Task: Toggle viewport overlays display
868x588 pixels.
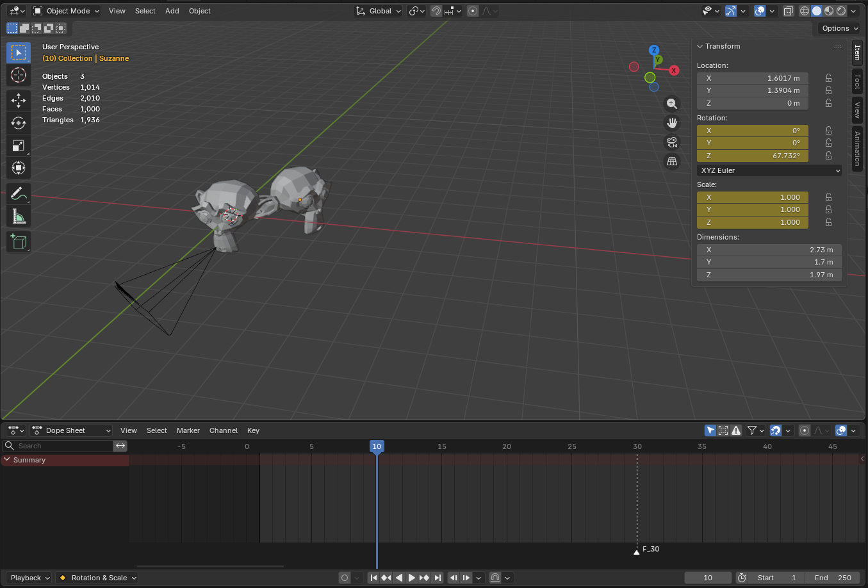Action: point(760,11)
